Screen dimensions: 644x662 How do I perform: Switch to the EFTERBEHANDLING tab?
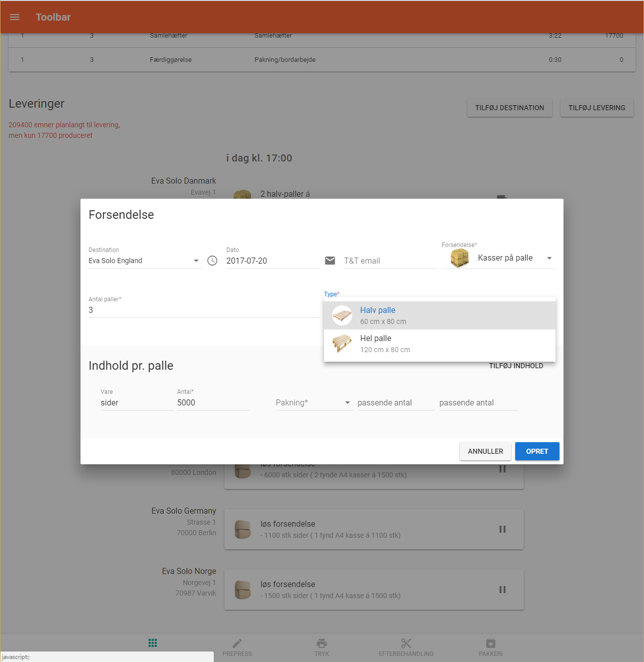point(406,647)
